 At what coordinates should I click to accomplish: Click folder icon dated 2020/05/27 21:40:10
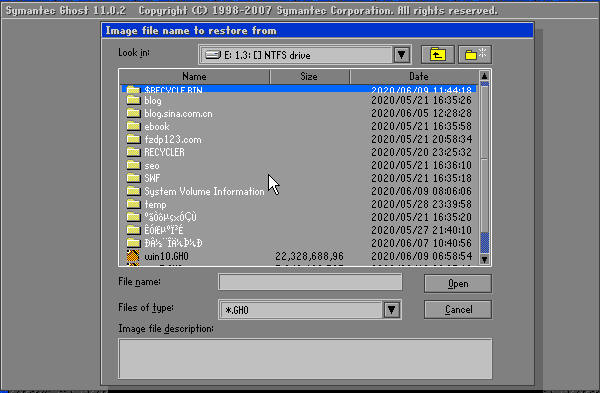click(133, 230)
